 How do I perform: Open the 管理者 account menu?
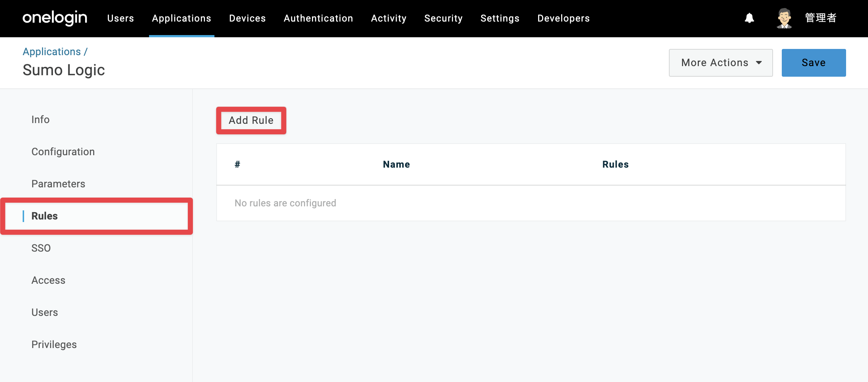tap(821, 18)
